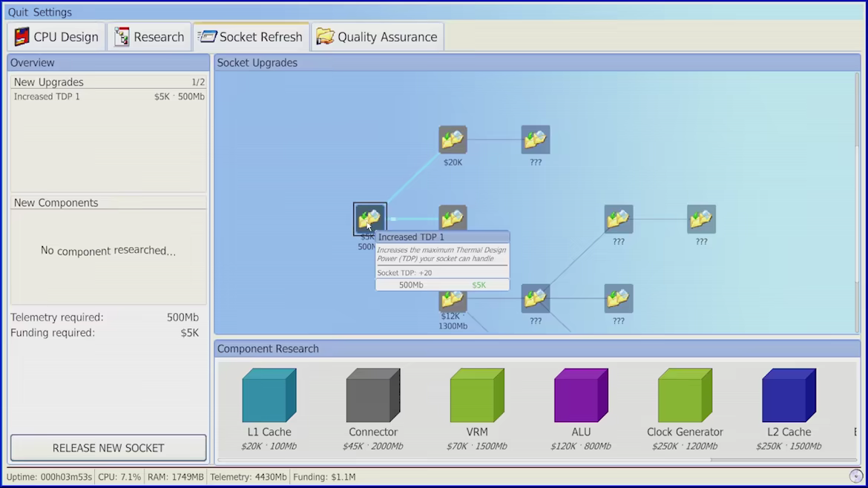868x488 pixels.
Task: Click the Telemetry required 500Mb value
Action: [x=183, y=317]
